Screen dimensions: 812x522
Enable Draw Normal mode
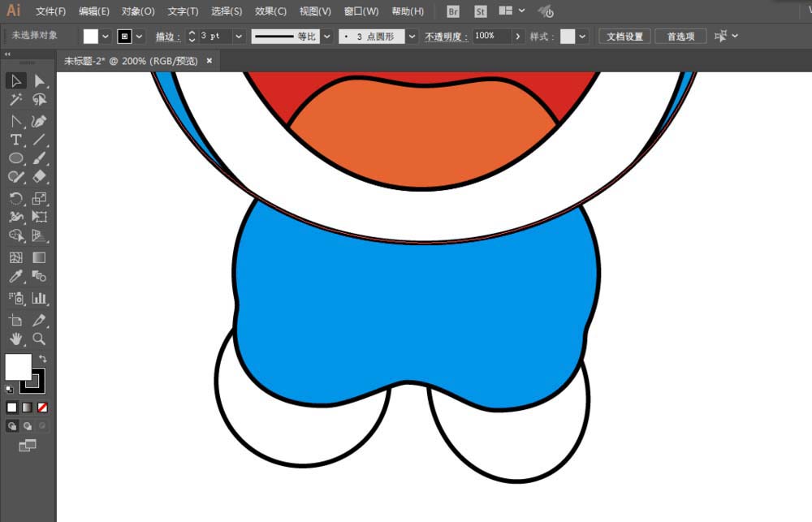coord(12,426)
